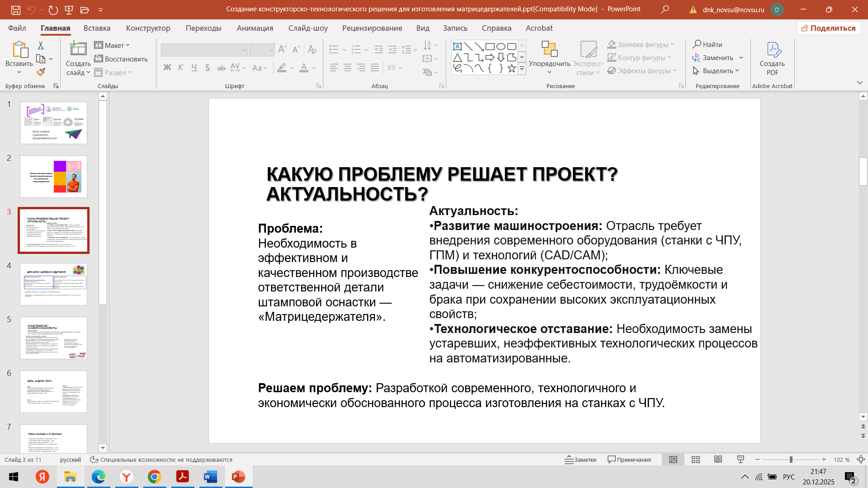Open Word from the Windows taskbar
Screen dimensions: 868x488
[x=210, y=477]
